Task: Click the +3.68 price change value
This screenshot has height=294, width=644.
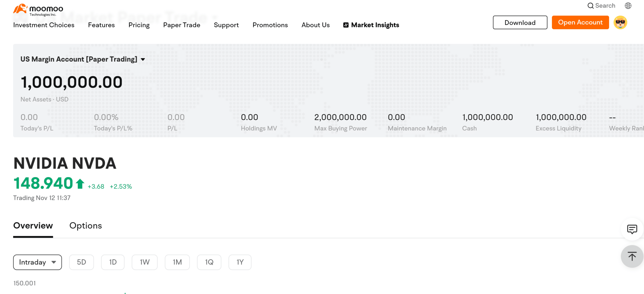Action: (96, 187)
